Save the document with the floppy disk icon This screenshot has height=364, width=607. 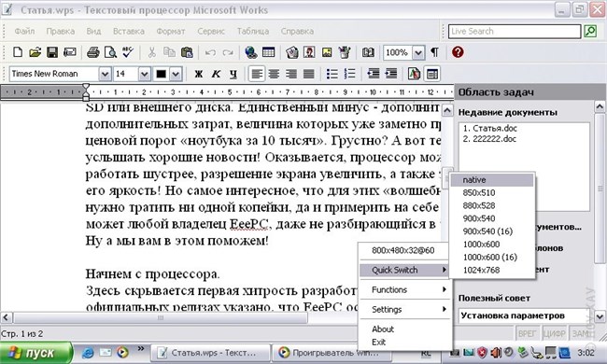click(x=52, y=52)
